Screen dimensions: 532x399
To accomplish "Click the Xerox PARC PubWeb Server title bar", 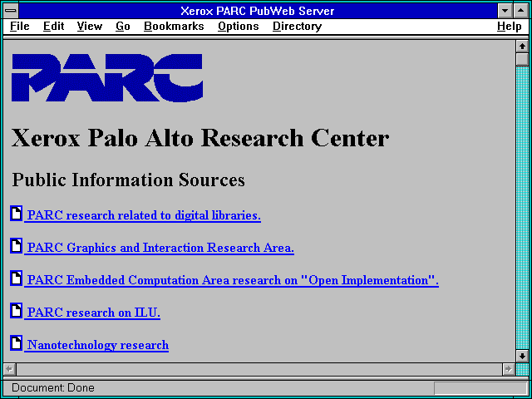I will 258,11.
